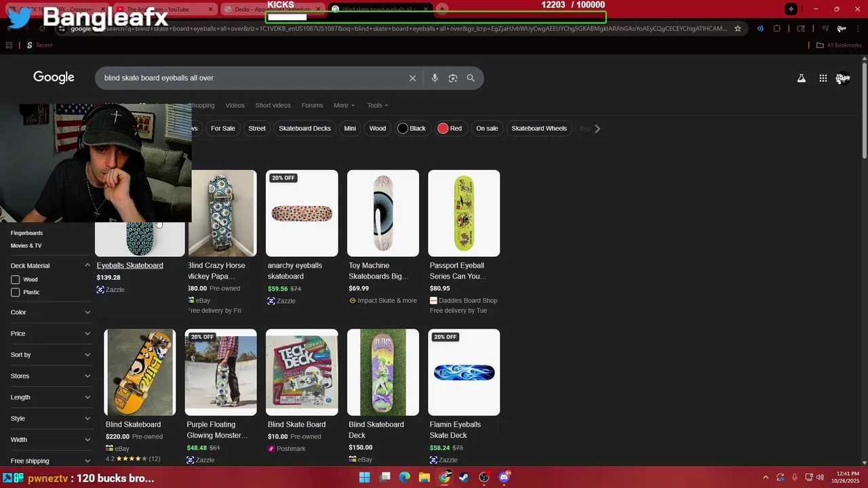Open Google Lens image search
The width and height of the screenshot is (868, 488).
(453, 78)
